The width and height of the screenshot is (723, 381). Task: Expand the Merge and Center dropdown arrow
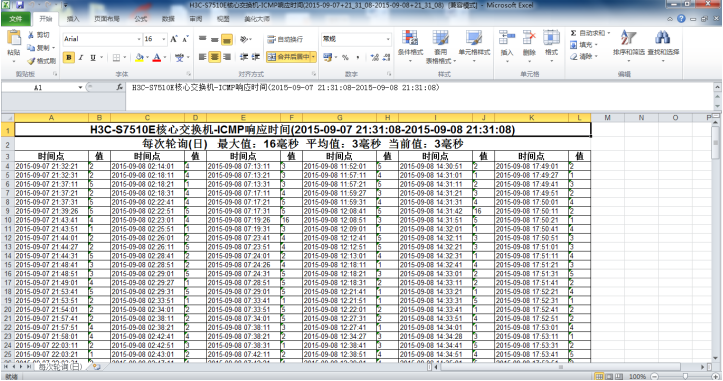313,57
